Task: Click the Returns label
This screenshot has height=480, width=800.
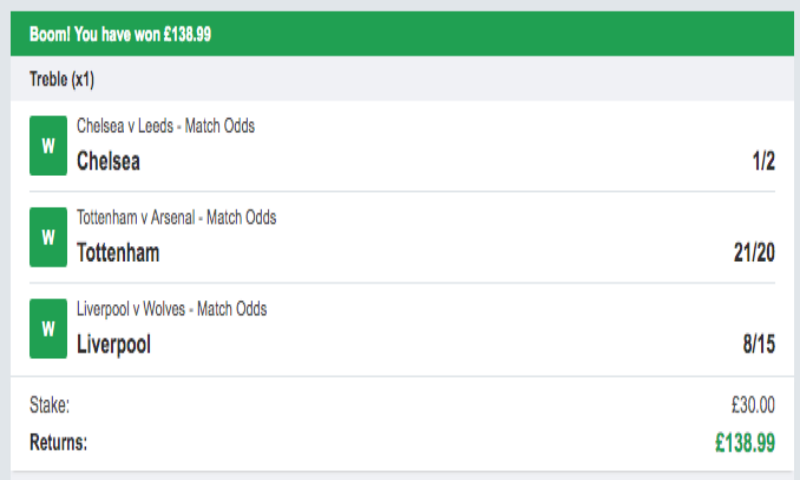Action: pos(58,441)
